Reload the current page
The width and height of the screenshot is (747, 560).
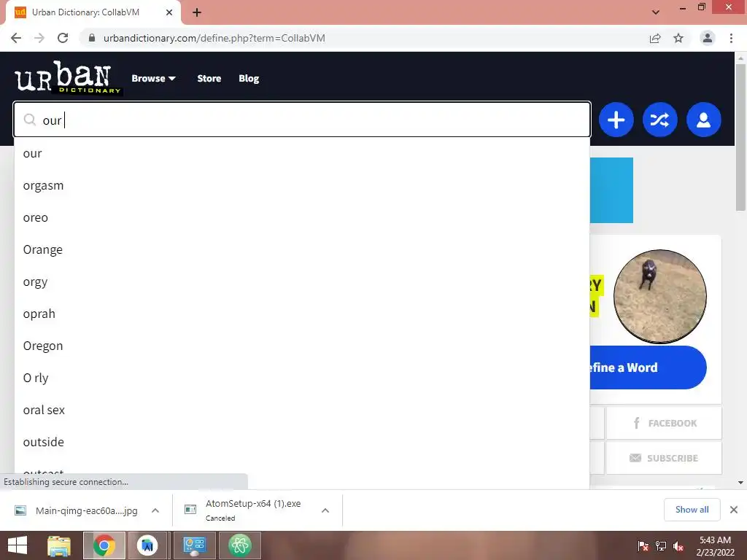coord(63,38)
